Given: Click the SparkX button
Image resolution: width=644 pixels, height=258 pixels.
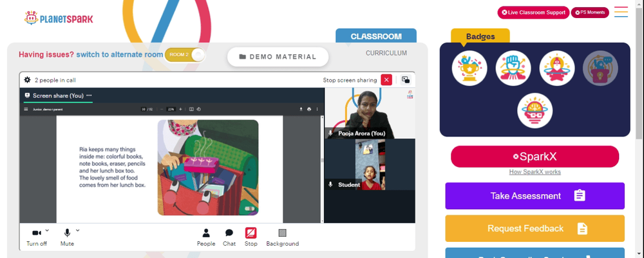Looking at the screenshot, I should click(x=535, y=156).
